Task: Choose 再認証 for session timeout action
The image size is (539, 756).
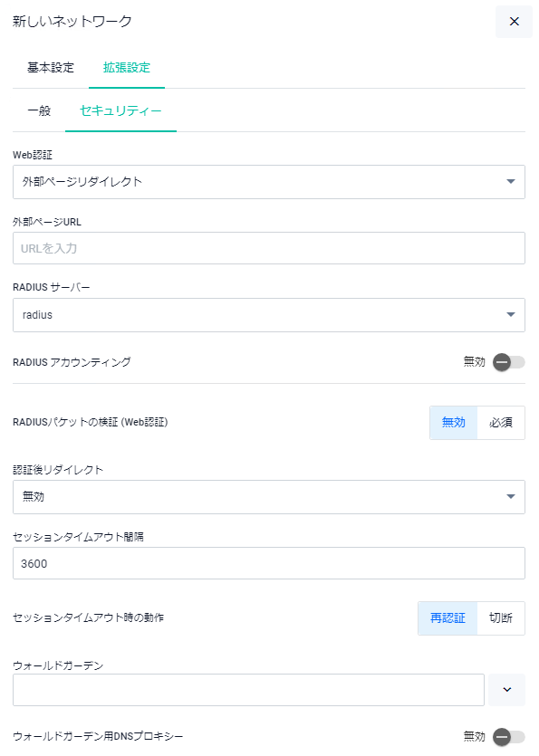Action: (x=448, y=618)
